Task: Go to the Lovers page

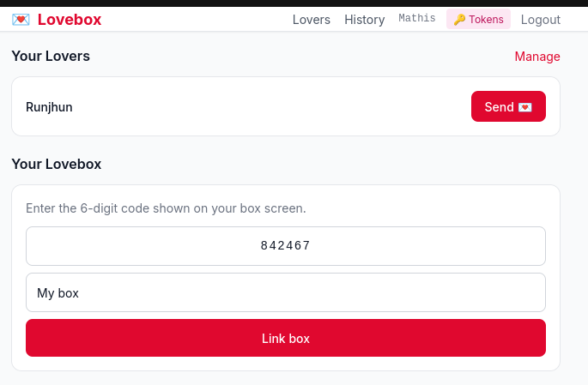Action: tap(312, 20)
